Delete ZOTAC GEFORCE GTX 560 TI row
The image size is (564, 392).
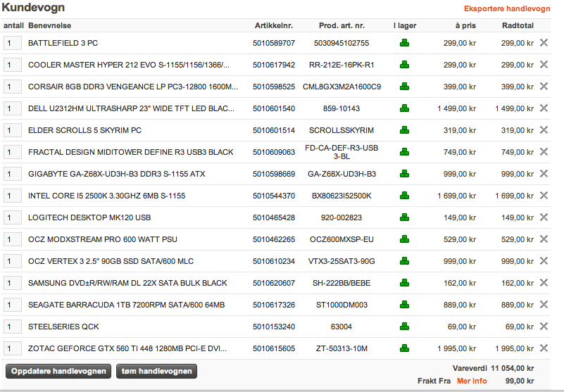[x=544, y=348]
